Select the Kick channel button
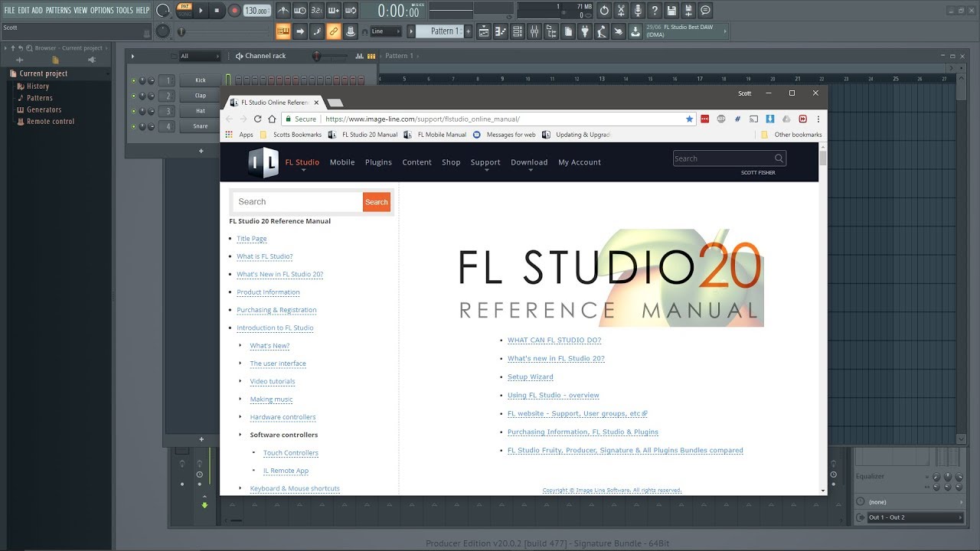980x551 pixels. coord(200,80)
